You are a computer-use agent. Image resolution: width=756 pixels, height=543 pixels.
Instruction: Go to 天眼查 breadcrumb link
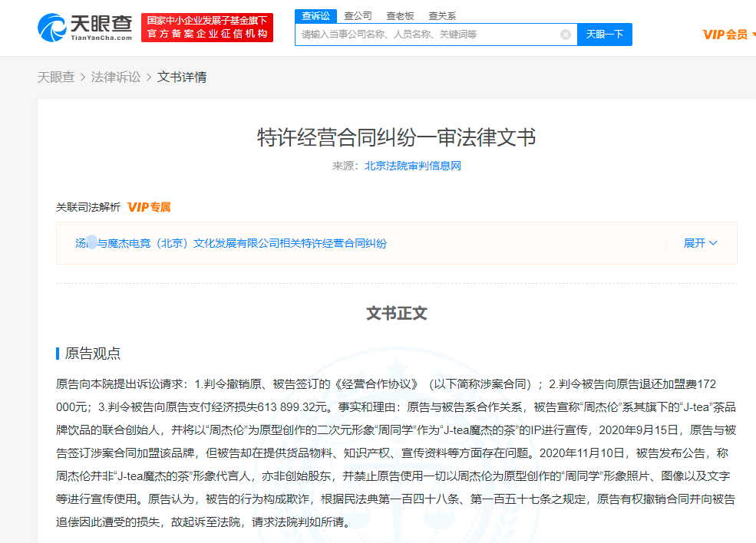(56, 77)
